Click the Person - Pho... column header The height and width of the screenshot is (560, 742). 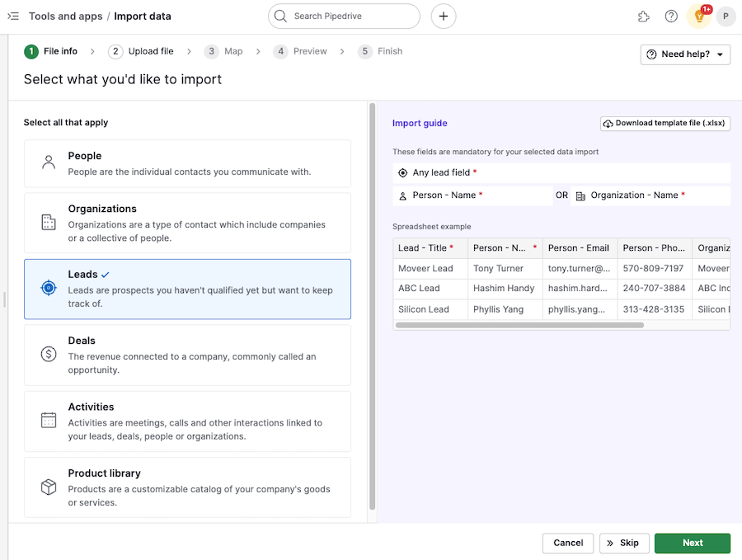[x=655, y=248]
